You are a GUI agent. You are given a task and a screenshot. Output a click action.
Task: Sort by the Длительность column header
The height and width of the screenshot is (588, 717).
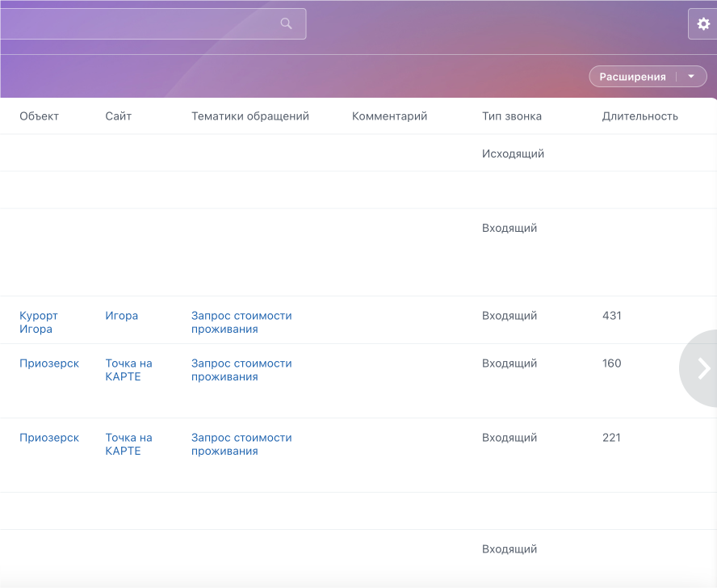pyautogui.click(x=639, y=116)
